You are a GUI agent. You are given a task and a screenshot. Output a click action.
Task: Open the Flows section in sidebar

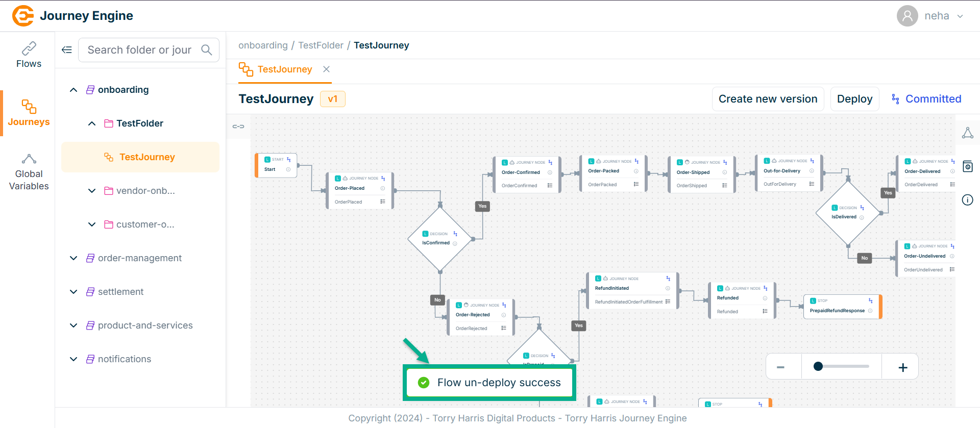pos(29,55)
